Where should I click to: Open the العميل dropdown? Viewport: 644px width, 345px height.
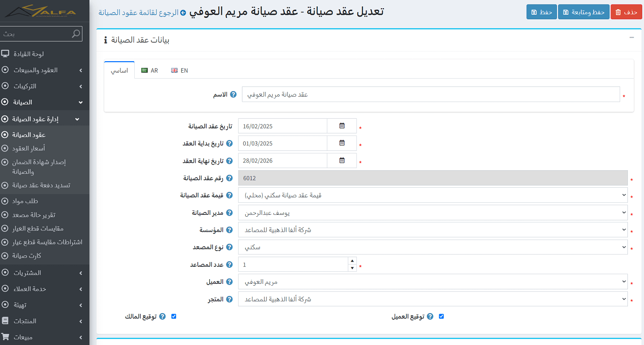click(433, 282)
